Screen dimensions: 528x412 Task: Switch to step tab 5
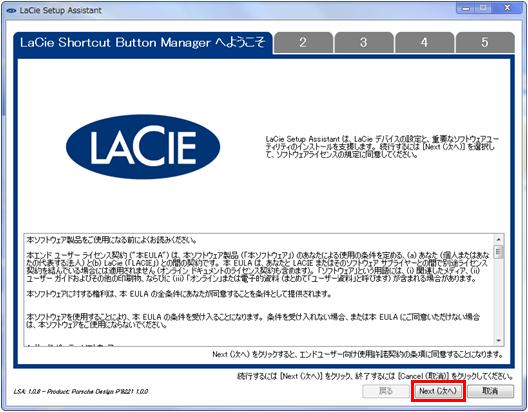(485, 42)
